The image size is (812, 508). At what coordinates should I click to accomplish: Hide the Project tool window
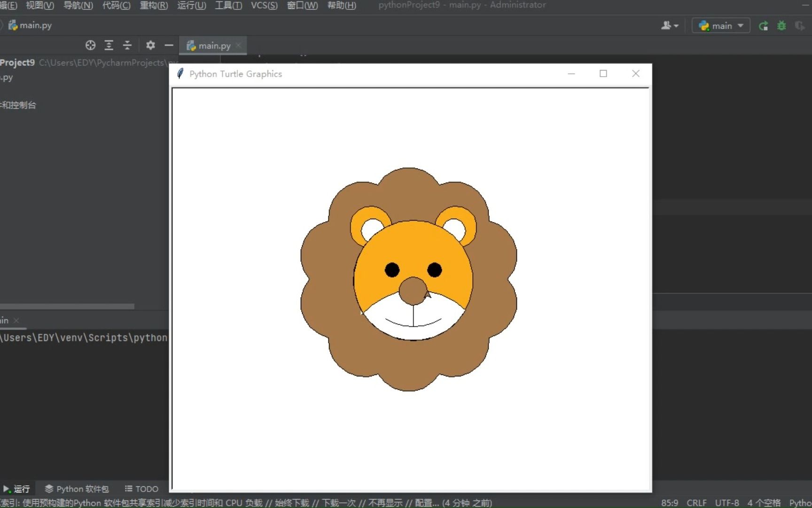169,45
